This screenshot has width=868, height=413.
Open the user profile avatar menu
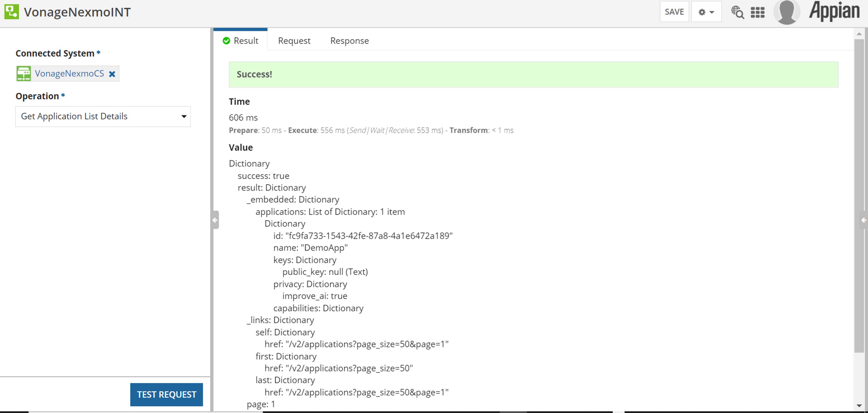pos(787,12)
